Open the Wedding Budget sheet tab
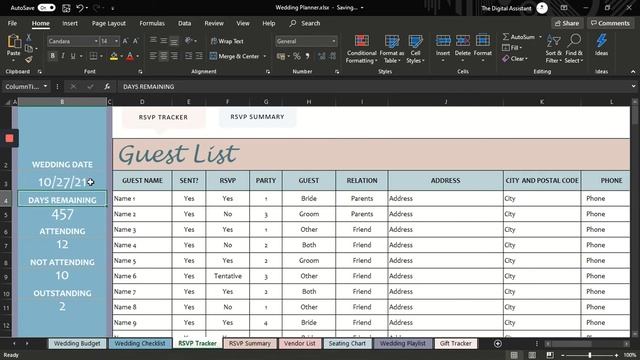 pyautogui.click(x=77, y=344)
